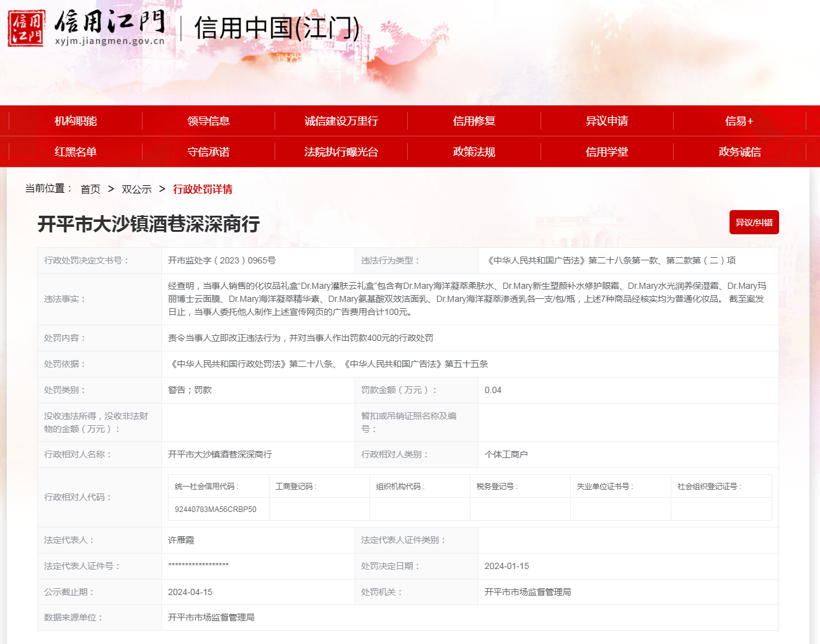Viewport: 820px width, 644px height.
Task: Open the 领导信息 menu item
Action: pyautogui.click(x=208, y=121)
